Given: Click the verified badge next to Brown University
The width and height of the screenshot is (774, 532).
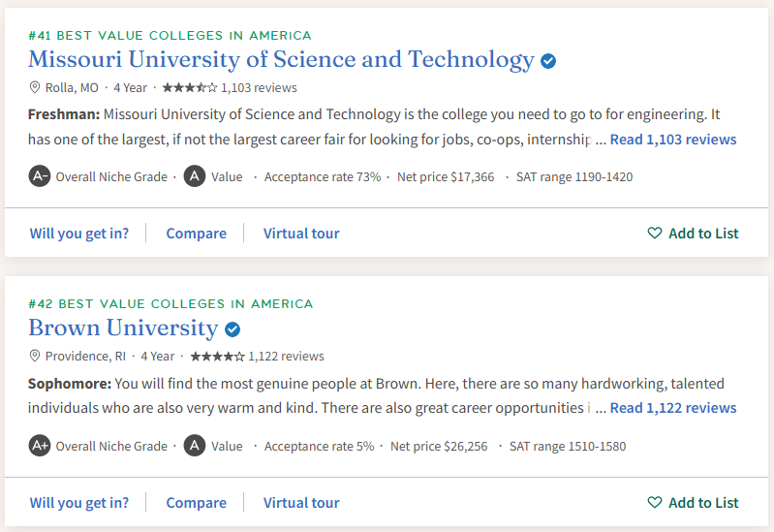Looking at the screenshot, I should (x=232, y=329).
